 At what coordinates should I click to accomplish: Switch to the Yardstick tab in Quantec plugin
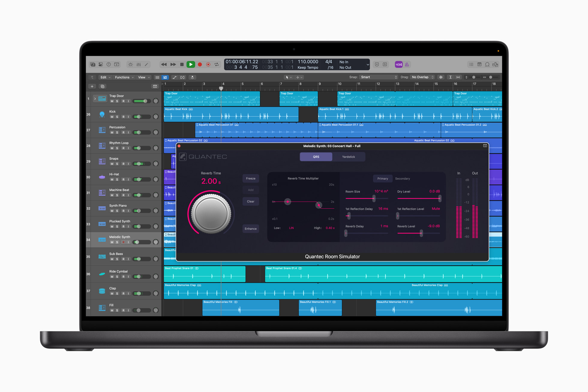point(349,157)
